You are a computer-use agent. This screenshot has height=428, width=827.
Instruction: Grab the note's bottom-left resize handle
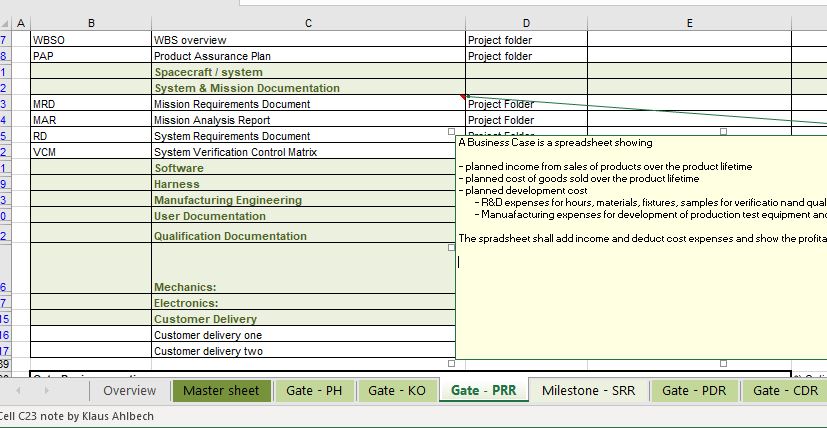(x=451, y=363)
